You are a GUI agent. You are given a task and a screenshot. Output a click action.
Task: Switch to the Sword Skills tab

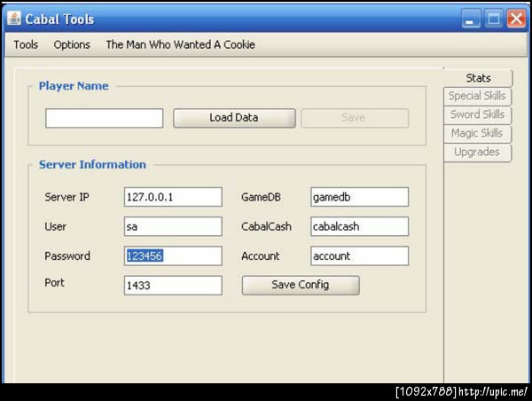click(x=477, y=114)
